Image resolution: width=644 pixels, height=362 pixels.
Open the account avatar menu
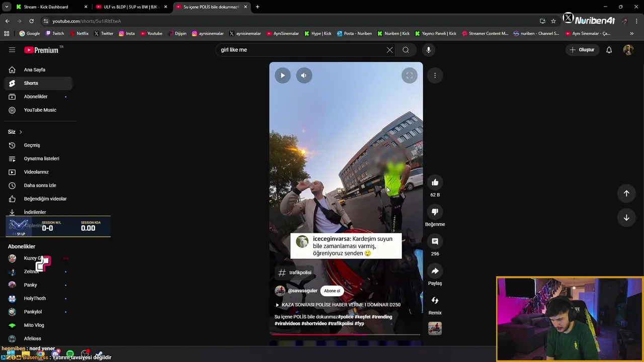pyautogui.click(x=628, y=50)
